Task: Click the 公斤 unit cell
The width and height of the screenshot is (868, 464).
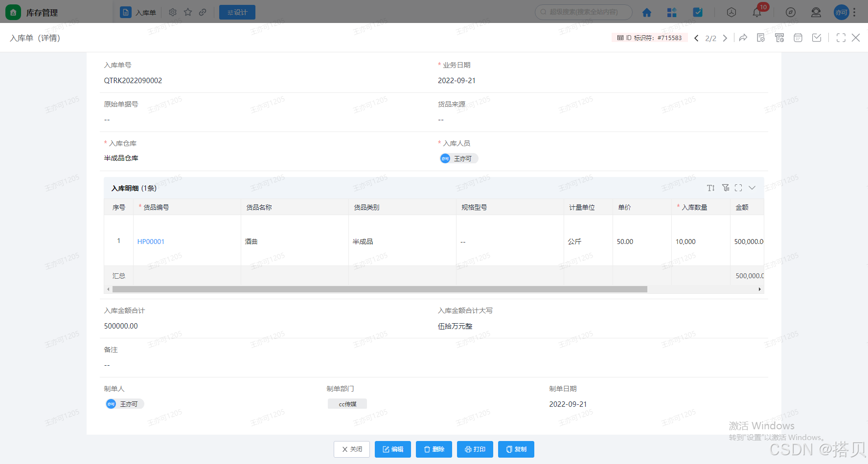Action: click(588, 241)
